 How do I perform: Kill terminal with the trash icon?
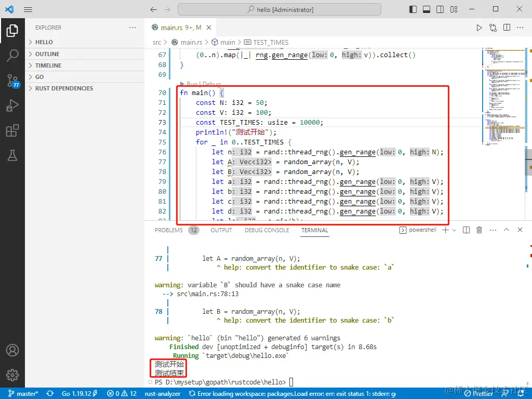[479, 230]
